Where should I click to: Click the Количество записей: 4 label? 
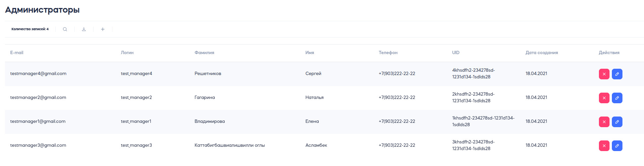click(30, 29)
